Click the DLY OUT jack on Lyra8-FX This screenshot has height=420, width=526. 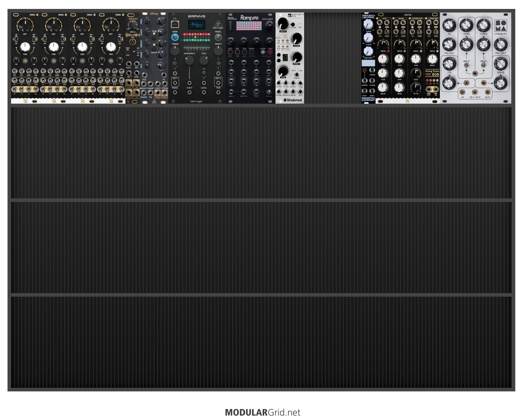(x=475, y=92)
